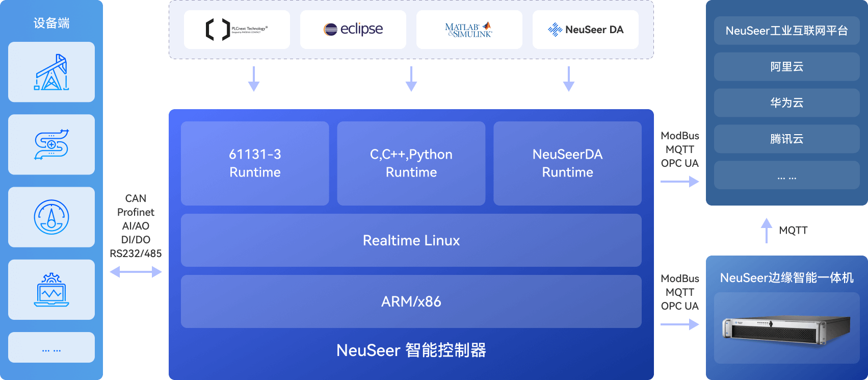The width and height of the screenshot is (868, 380).
Task: Open the Eclipse logo tile
Action: tap(353, 30)
